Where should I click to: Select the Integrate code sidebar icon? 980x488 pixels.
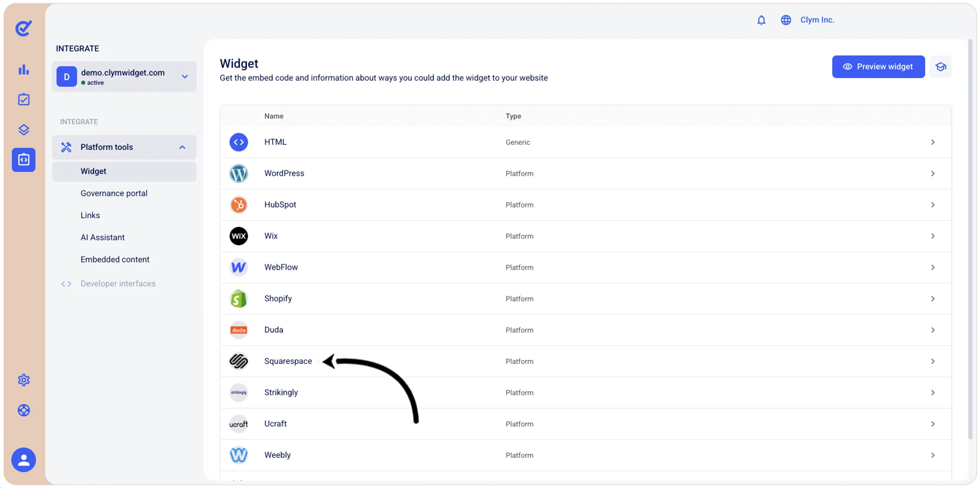click(24, 160)
